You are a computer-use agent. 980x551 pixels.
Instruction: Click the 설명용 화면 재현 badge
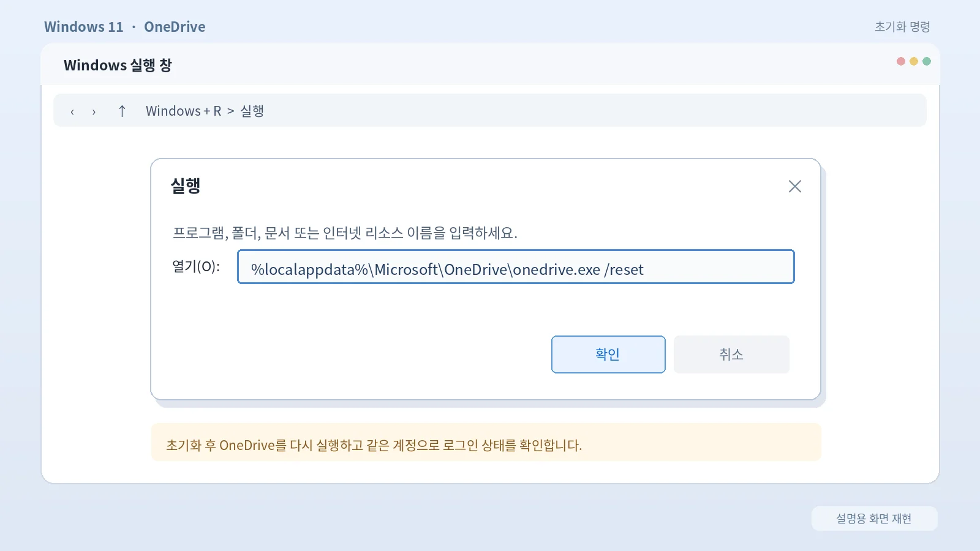tap(874, 519)
